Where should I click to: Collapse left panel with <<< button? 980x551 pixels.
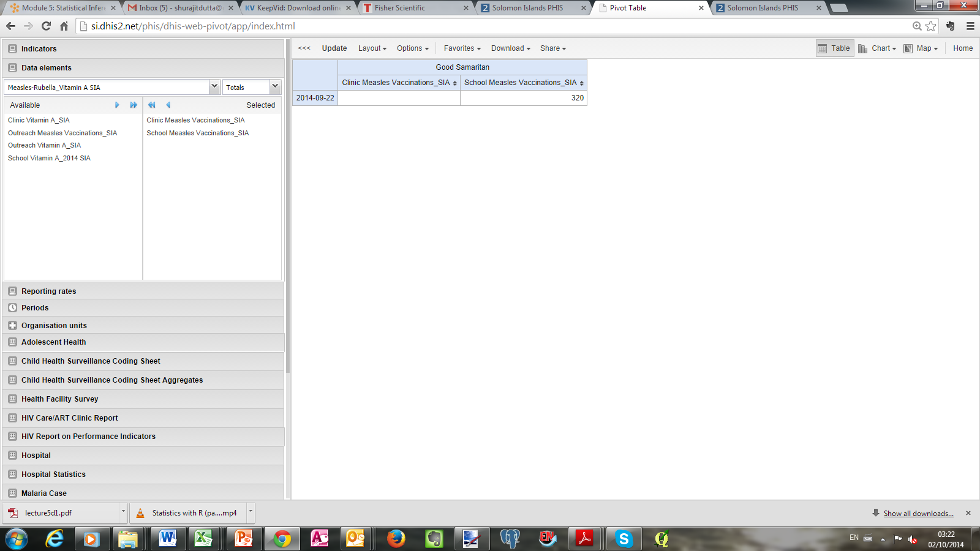pyautogui.click(x=304, y=48)
